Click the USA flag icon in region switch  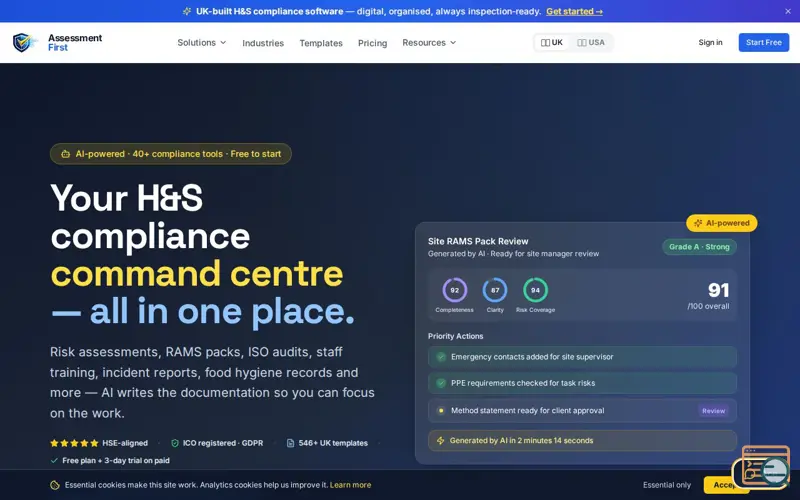(x=582, y=42)
